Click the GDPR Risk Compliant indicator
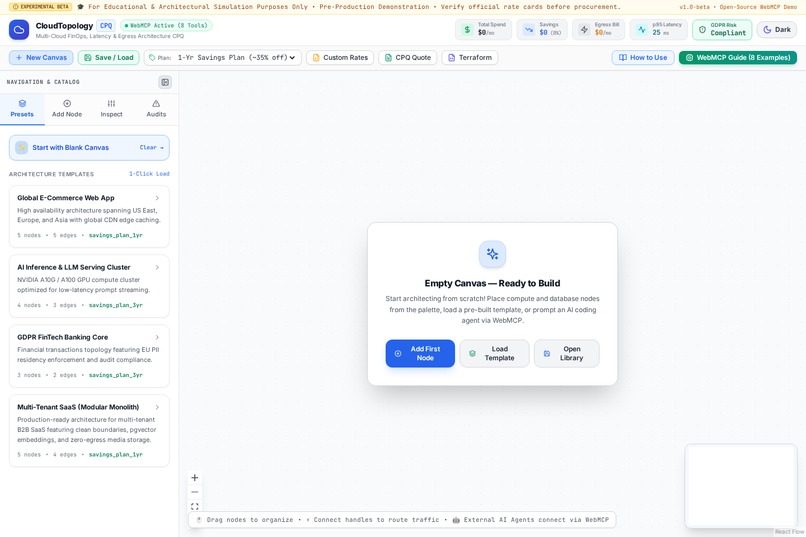 tap(722, 30)
